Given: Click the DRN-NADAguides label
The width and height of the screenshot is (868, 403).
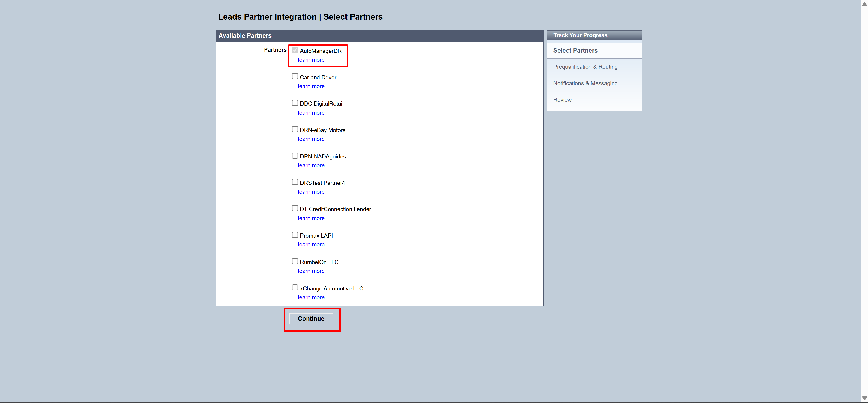Looking at the screenshot, I should (x=323, y=157).
